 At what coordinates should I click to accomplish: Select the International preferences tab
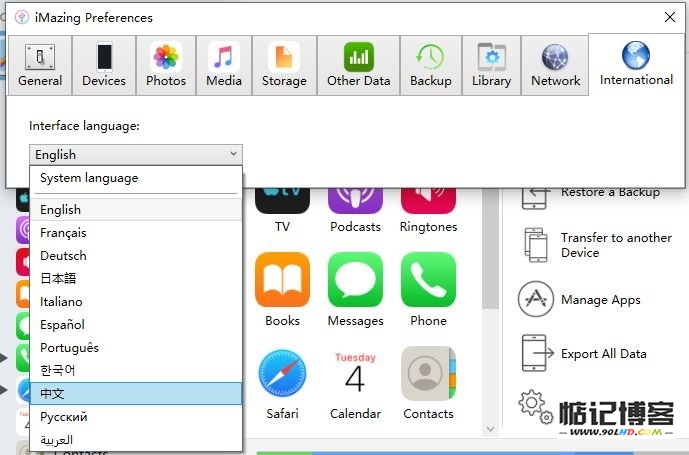636,65
